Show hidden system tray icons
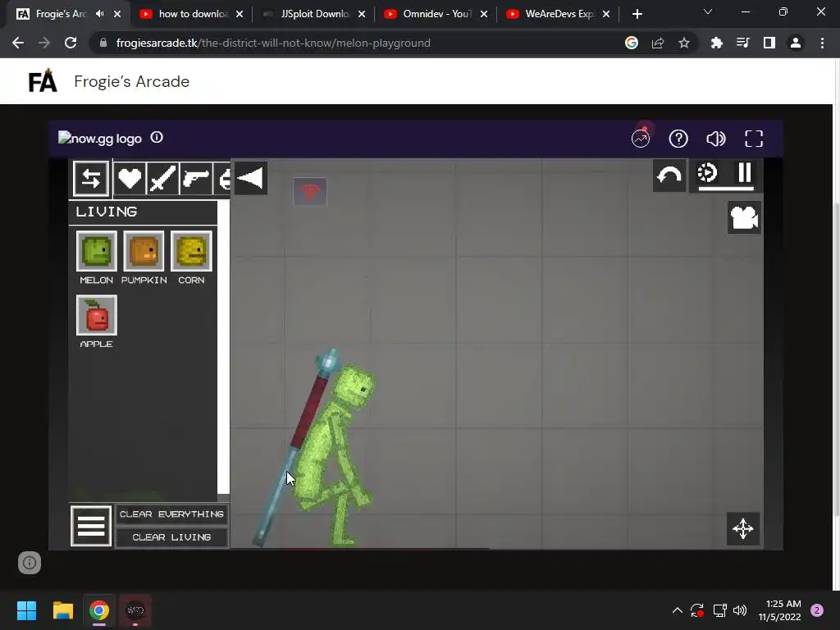Viewport: 840px width, 630px height. 677,610
